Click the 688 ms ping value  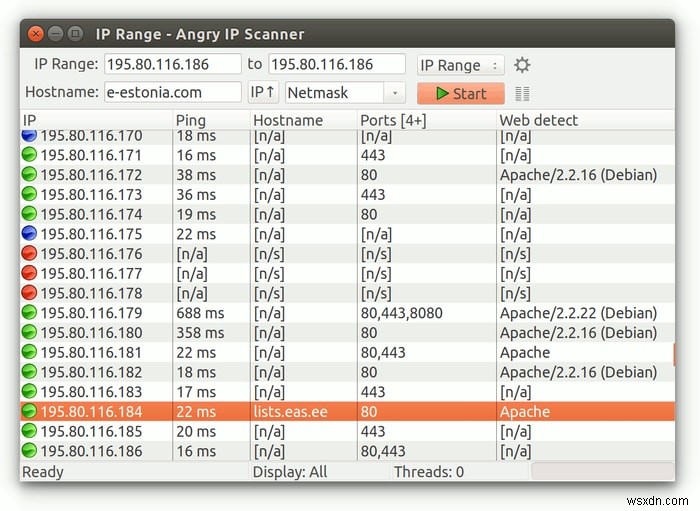pos(200,313)
